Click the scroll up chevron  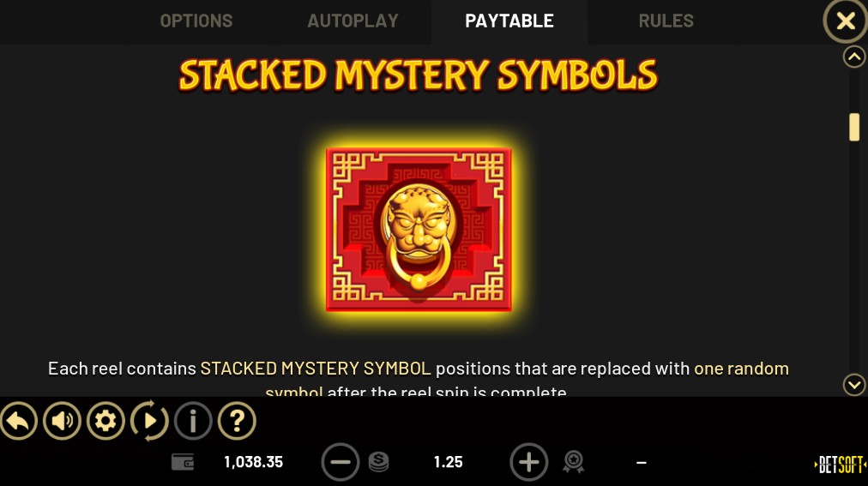tap(854, 57)
